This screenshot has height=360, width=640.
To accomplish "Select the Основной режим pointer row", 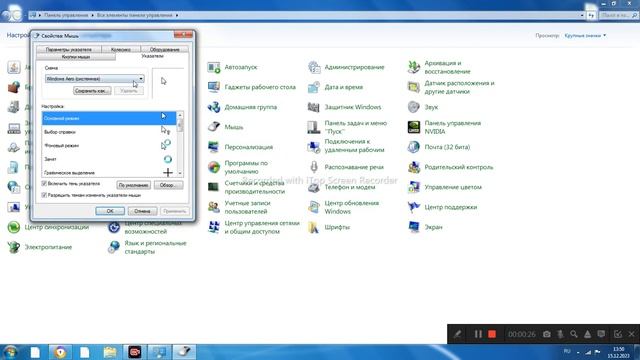I will tap(109, 118).
